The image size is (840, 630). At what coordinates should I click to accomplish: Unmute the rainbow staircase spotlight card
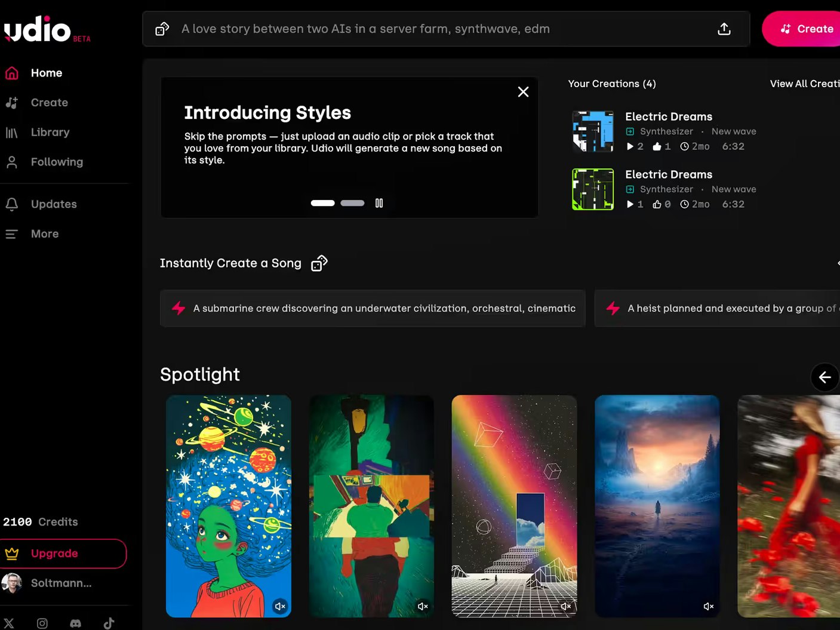(565, 606)
